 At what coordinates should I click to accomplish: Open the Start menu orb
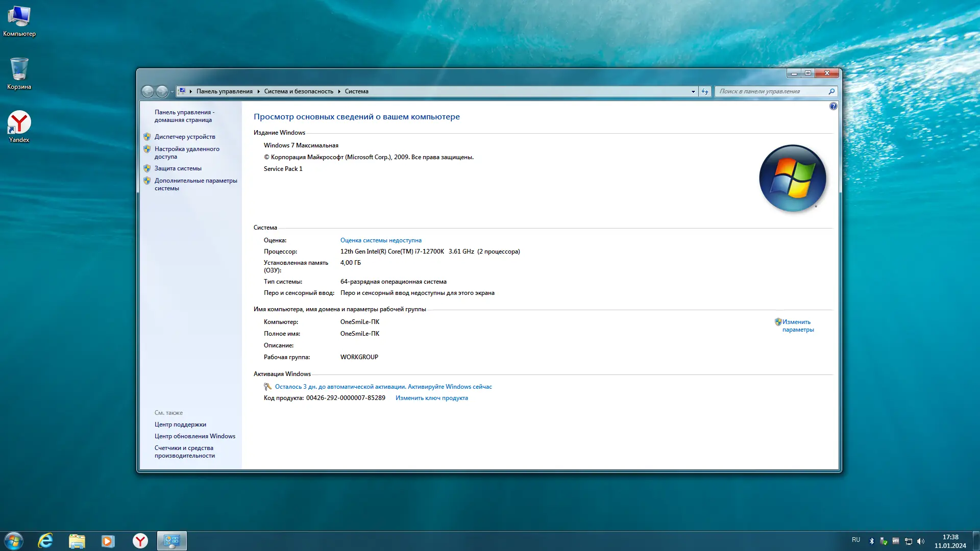pyautogui.click(x=14, y=541)
